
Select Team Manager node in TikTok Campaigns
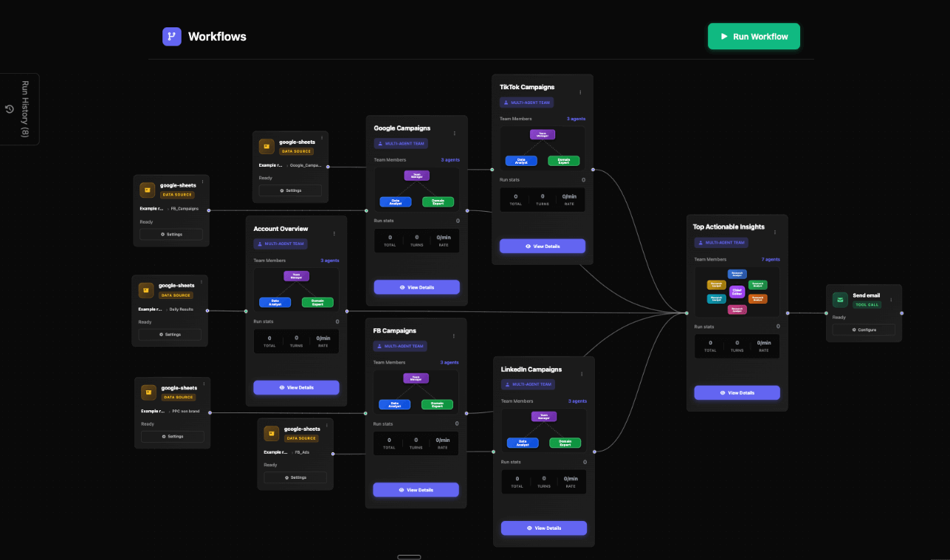click(542, 135)
